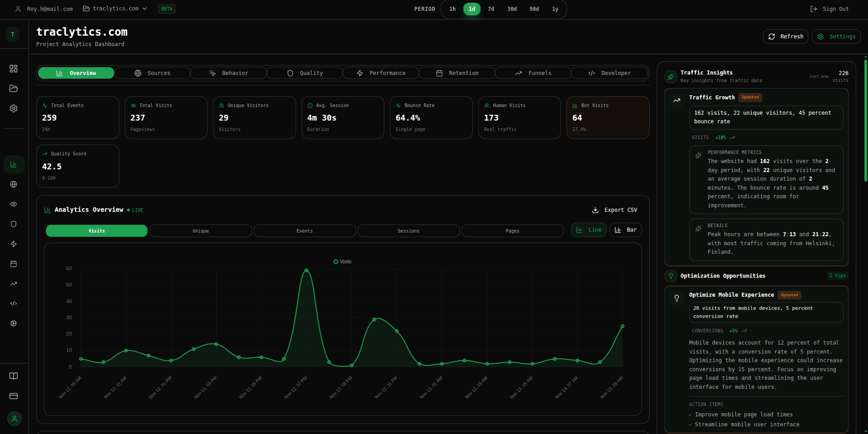
Task: Expand the traclytics.com project dropdown
Action: (115, 9)
